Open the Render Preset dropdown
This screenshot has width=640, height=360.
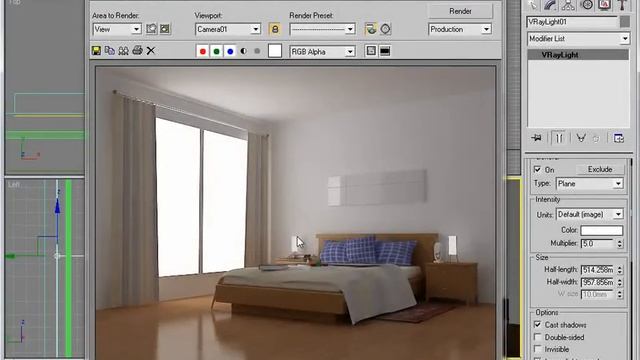pos(322,29)
